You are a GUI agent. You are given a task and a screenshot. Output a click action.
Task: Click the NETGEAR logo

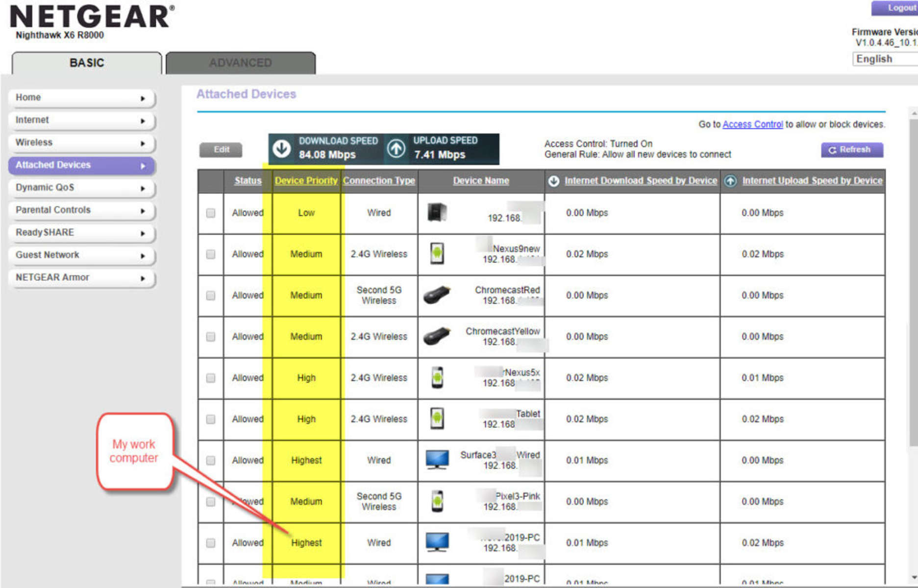pyautogui.click(x=92, y=16)
